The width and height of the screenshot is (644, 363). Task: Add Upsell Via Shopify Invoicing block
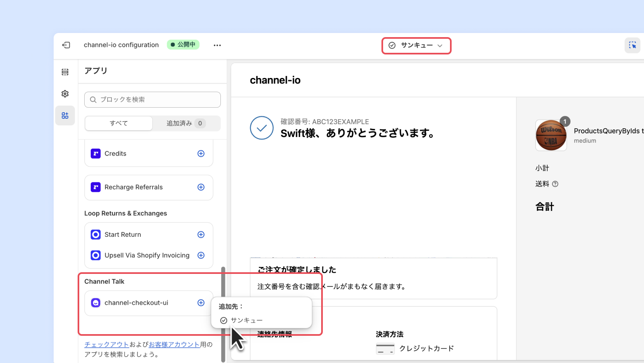201,255
